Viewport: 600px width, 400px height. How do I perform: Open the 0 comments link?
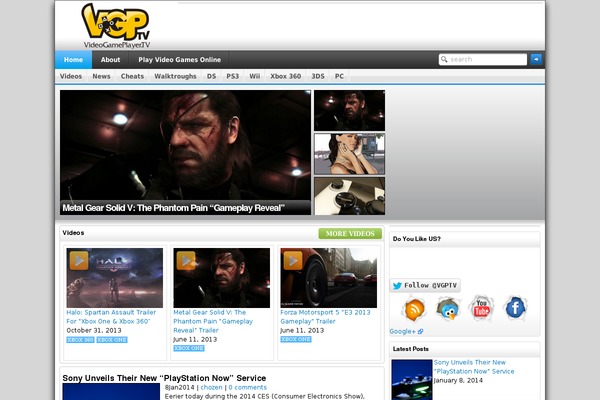pos(248,387)
